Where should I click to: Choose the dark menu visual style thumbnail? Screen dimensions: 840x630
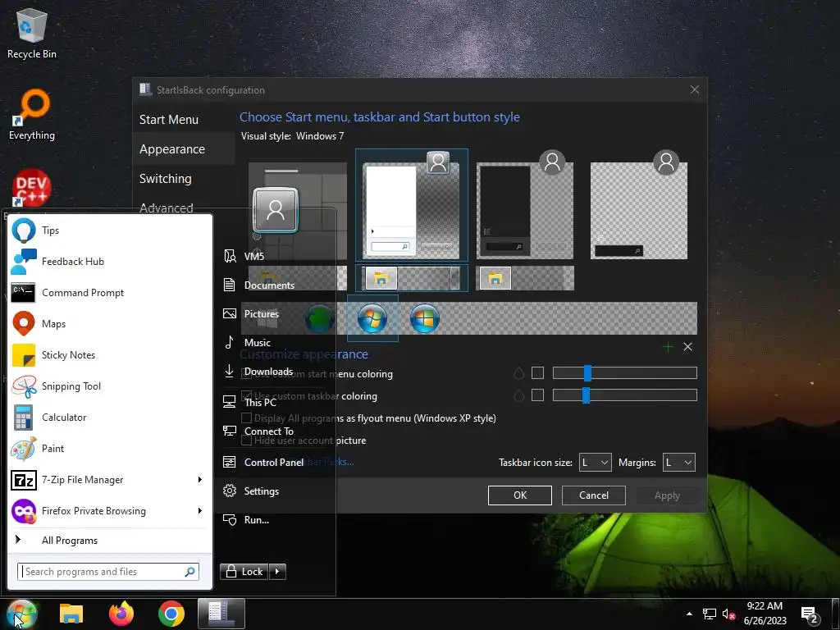525,205
